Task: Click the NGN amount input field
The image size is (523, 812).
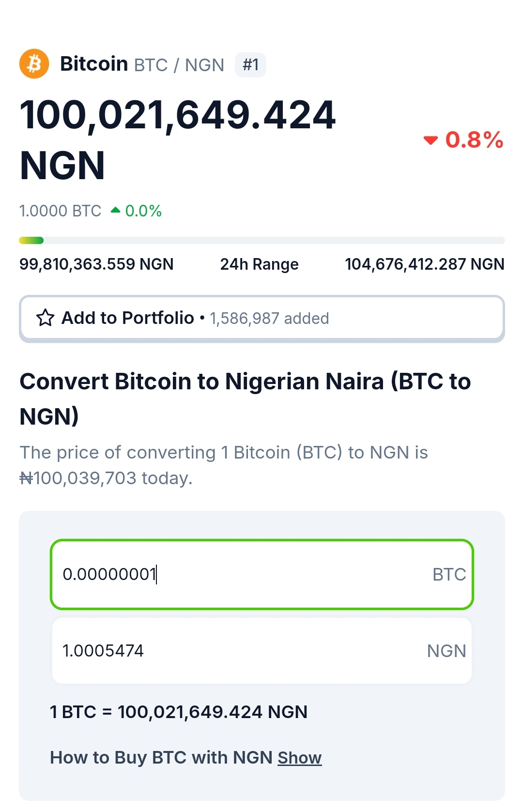Action: [x=242, y=651]
